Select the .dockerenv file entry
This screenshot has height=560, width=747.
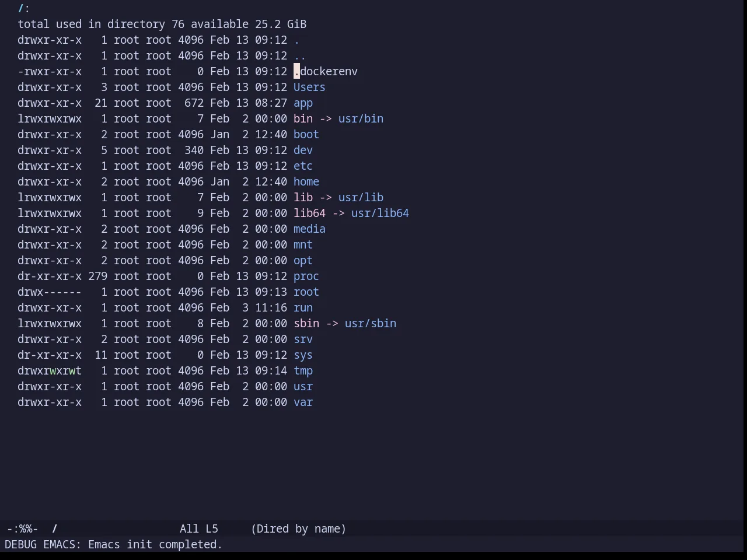point(326,71)
